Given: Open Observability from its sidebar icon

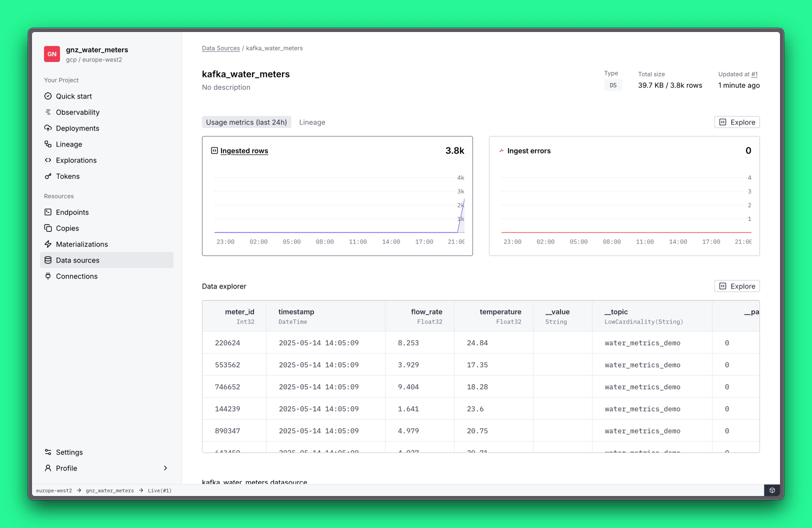Looking at the screenshot, I should [48, 112].
